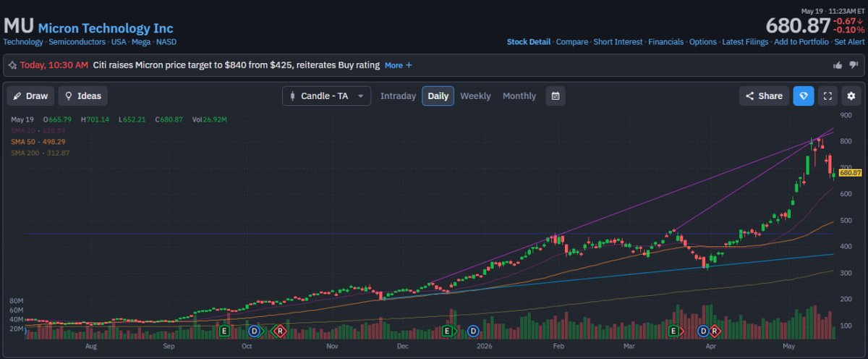Click the candlestick icon in chart type selector
This screenshot has width=868, height=359.
click(293, 96)
